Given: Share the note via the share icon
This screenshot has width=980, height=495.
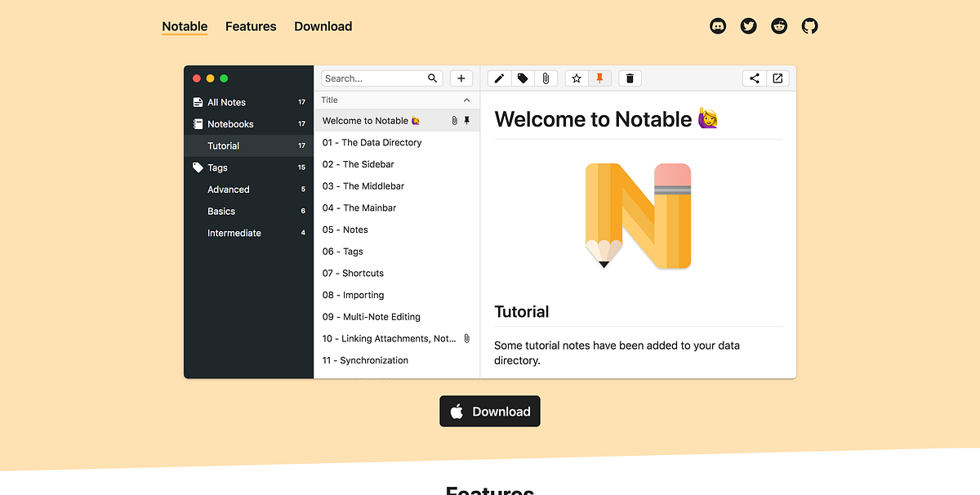Looking at the screenshot, I should (x=754, y=78).
